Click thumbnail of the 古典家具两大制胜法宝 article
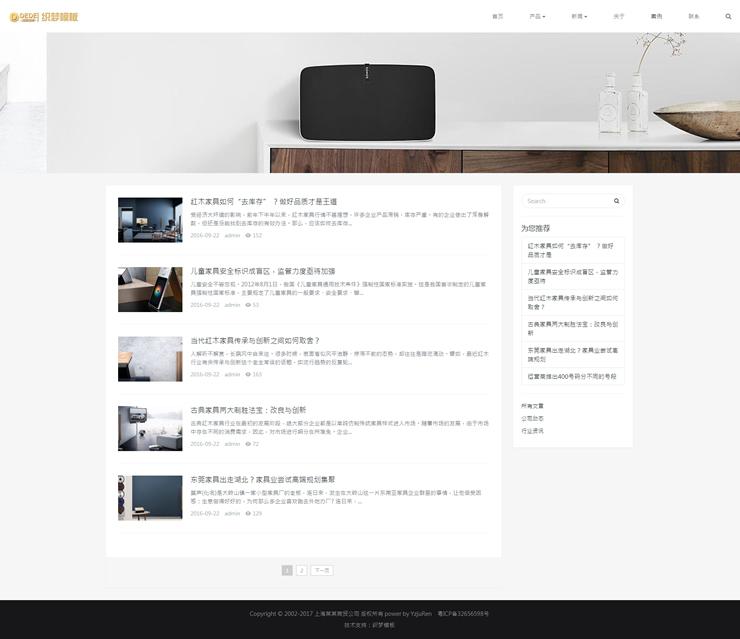 click(x=150, y=429)
